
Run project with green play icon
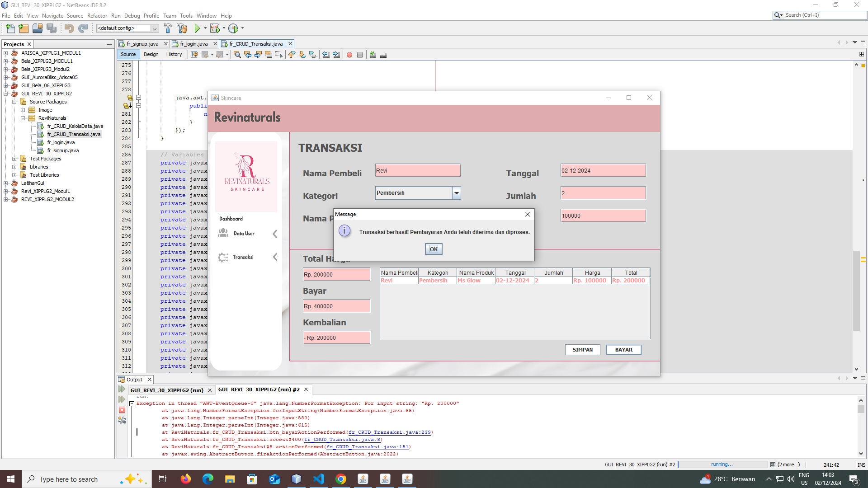[x=197, y=28]
